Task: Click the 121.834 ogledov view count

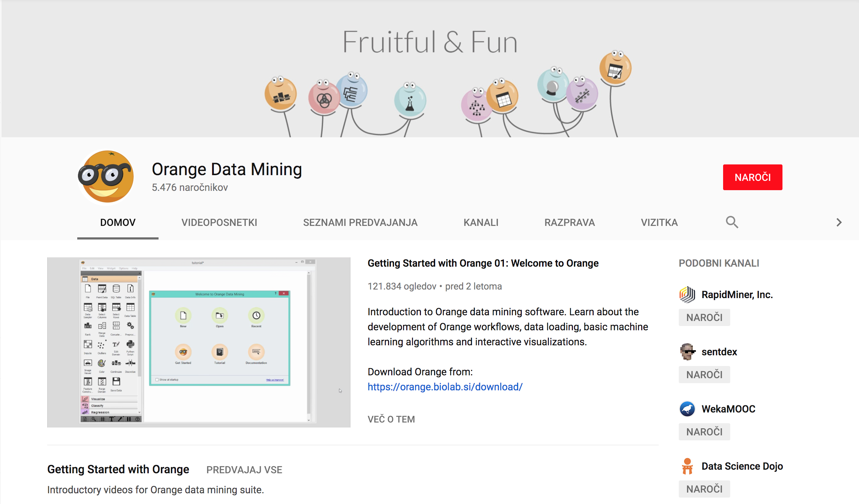Action: pos(402,286)
